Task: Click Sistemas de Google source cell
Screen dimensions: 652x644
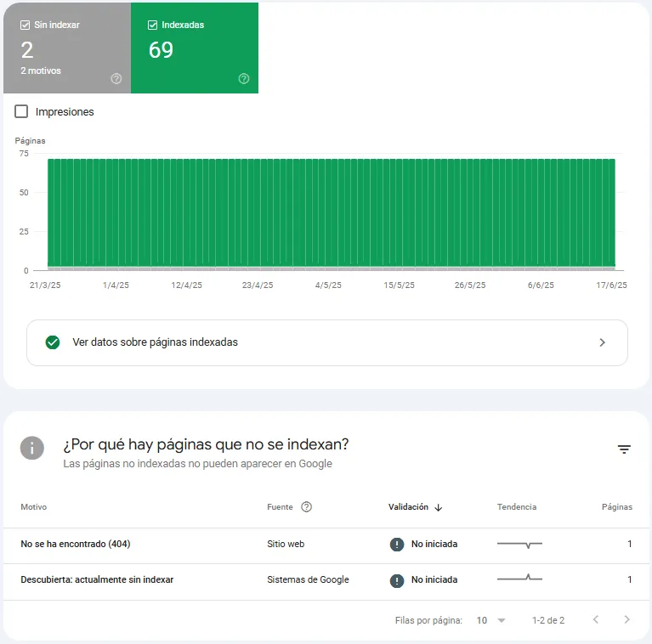Action: click(308, 579)
